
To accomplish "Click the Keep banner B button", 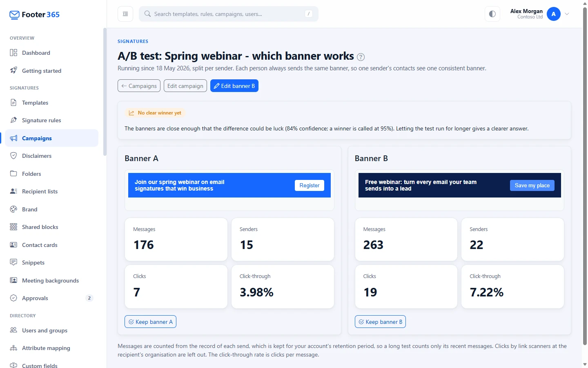I will click(380, 322).
